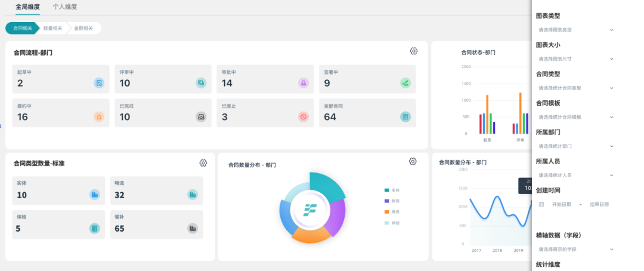Open the 履约中 stat card showing 16
The image size is (644, 271).
coord(61,113)
